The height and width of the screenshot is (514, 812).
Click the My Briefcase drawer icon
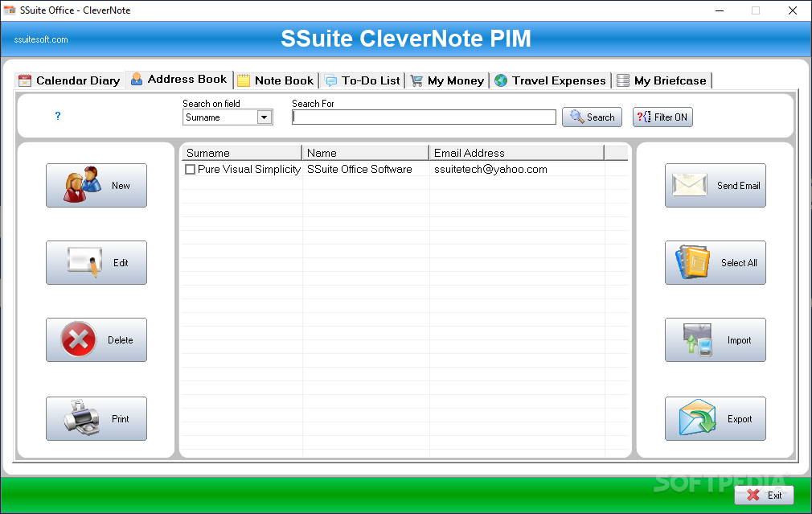623,80
